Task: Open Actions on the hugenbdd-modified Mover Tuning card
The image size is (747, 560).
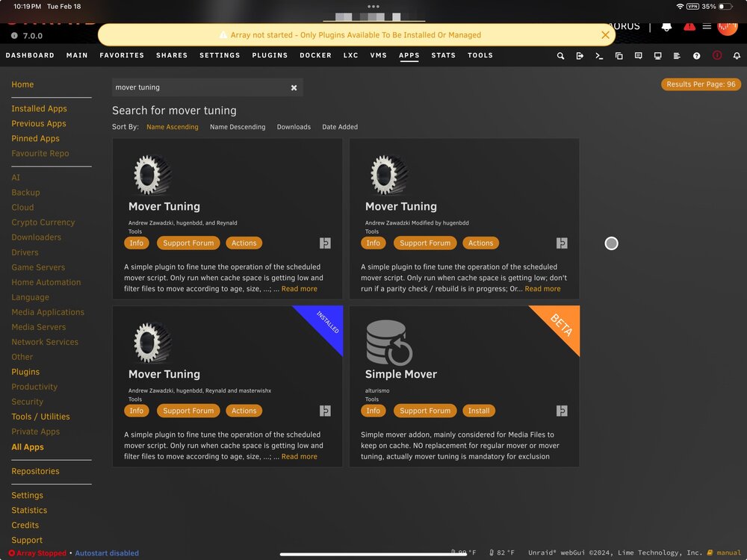Action: pyautogui.click(x=480, y=243)
